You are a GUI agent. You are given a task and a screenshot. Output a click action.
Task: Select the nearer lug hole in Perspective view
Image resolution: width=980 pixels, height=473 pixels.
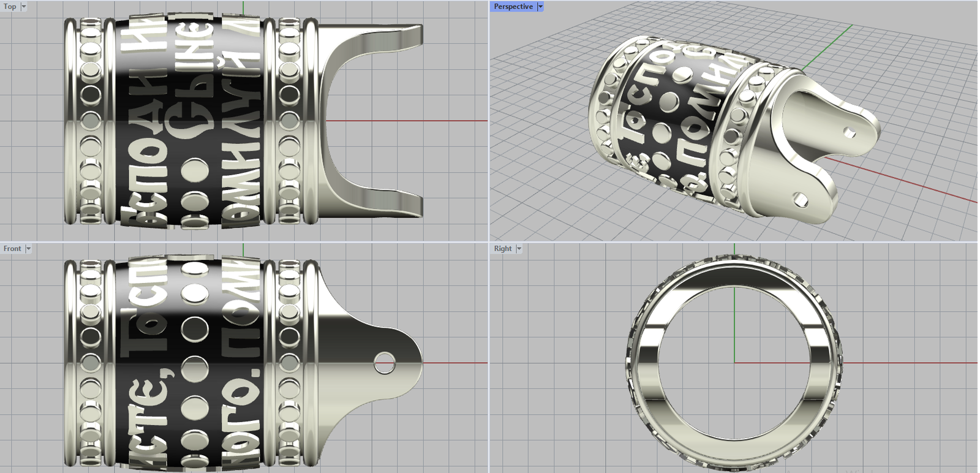800,199
